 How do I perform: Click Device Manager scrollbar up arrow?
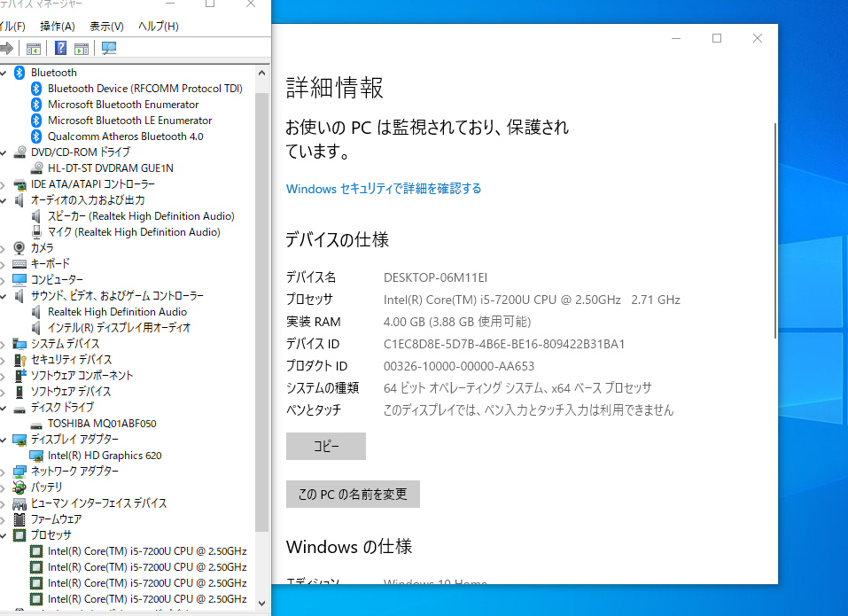(261, 73)
